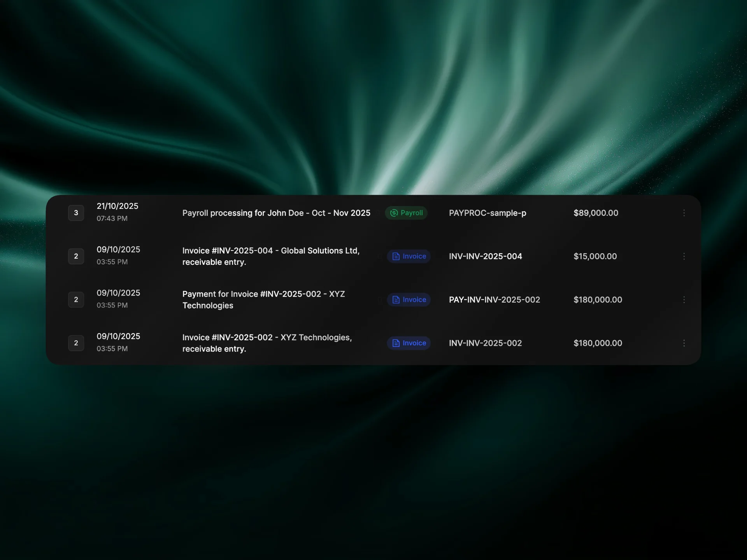Select the PAYPROC-sample-p reference

tap(487, 213)
